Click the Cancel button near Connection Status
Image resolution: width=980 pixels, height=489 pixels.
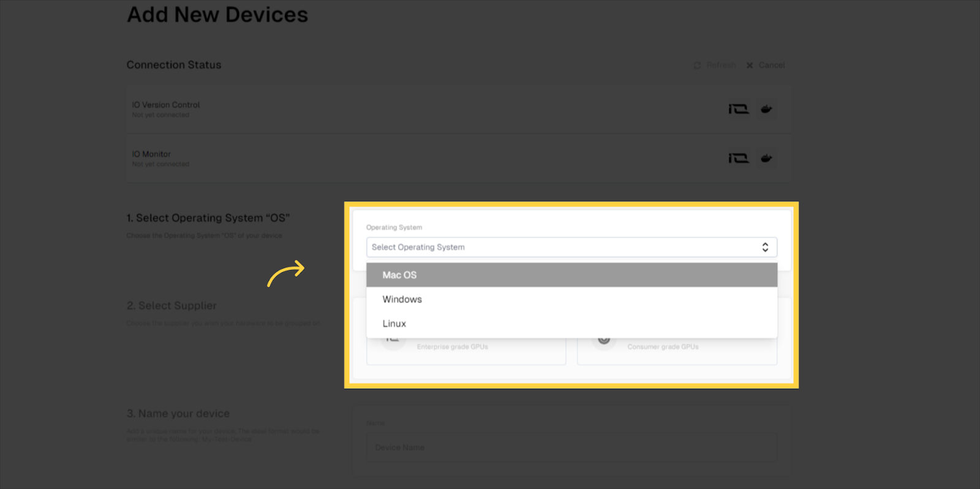click(x=766, y=65)
